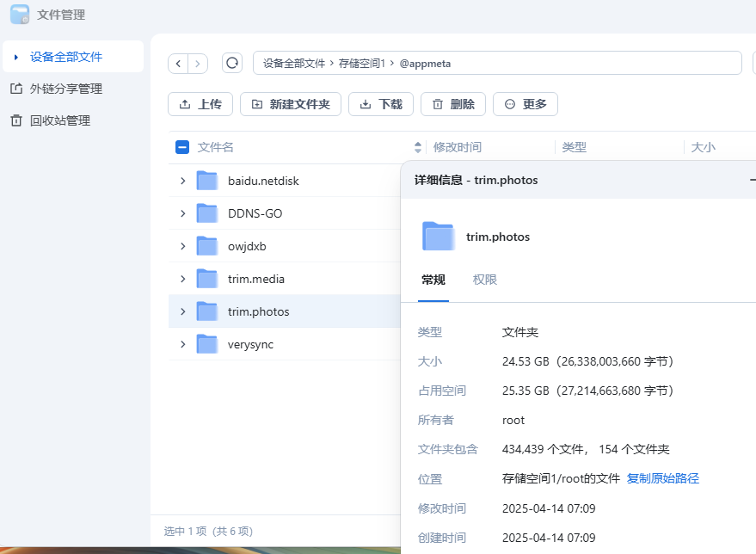Image resolution: width=756 pixels, height=554 pixels.
Task: Expand the verysync folder chevron
Action: point(182,344)
